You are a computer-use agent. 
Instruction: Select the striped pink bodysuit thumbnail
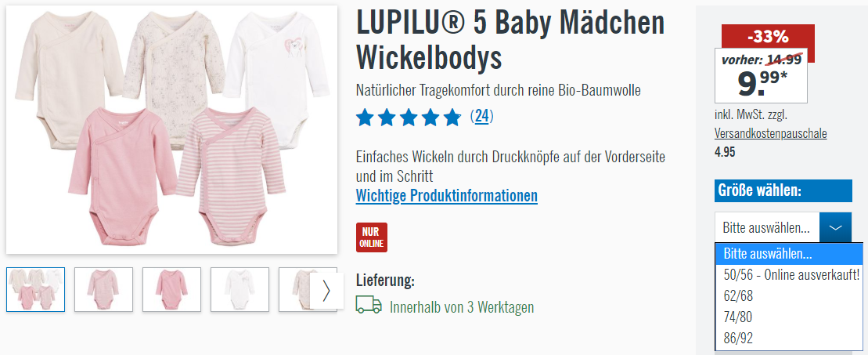coord(103,289)
